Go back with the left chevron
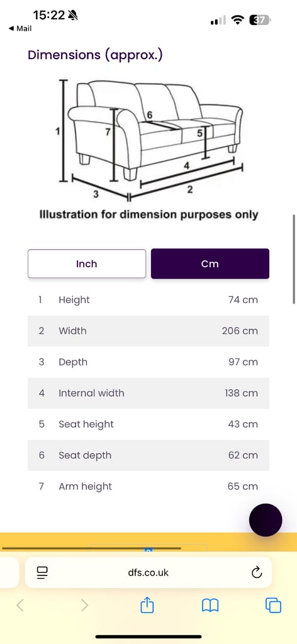The image size is (297, 644). point(20,606)
